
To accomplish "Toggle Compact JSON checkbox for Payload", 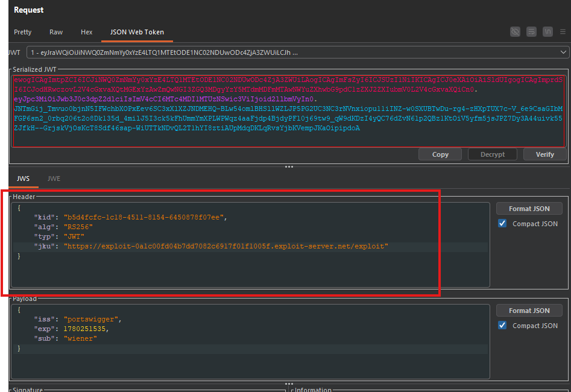I will click(x=502, y=325).
